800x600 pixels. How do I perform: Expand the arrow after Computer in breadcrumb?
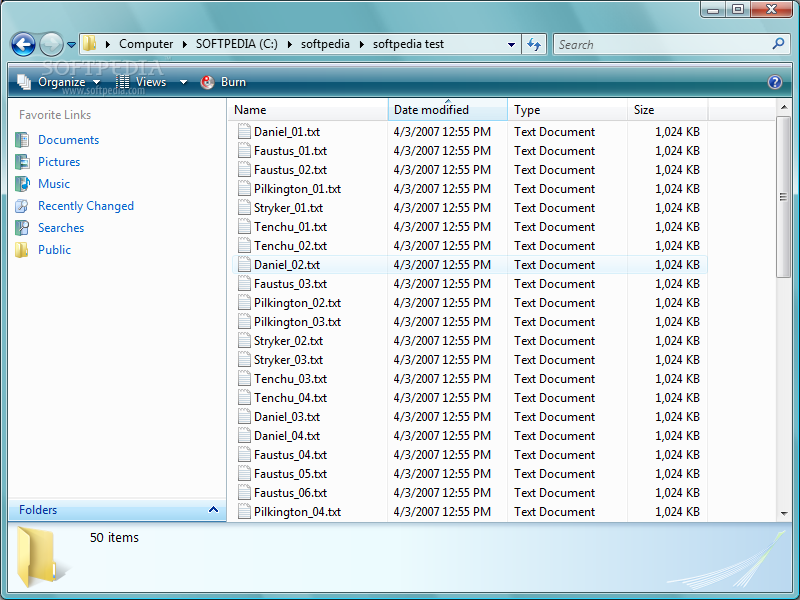point(185,44)
